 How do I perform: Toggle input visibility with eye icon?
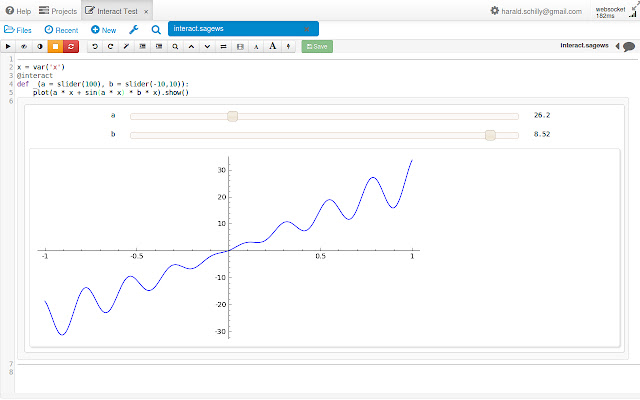click(x=24, y=47)
